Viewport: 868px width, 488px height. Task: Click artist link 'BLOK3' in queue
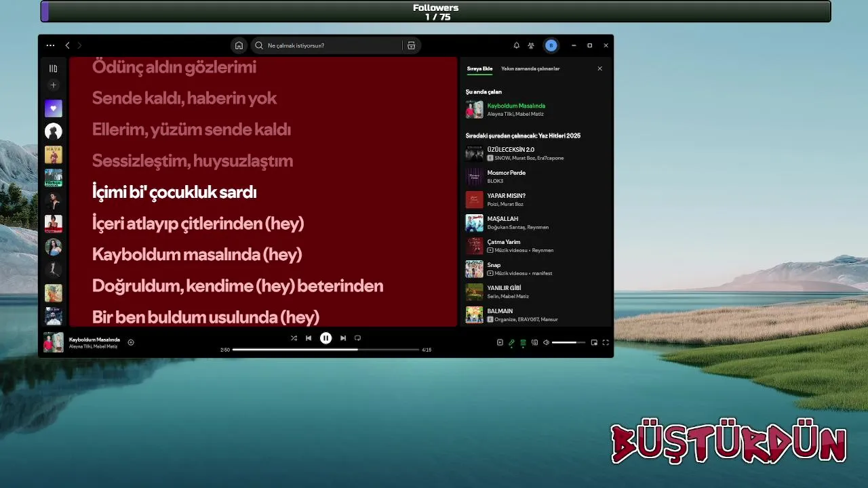(495, 181)
